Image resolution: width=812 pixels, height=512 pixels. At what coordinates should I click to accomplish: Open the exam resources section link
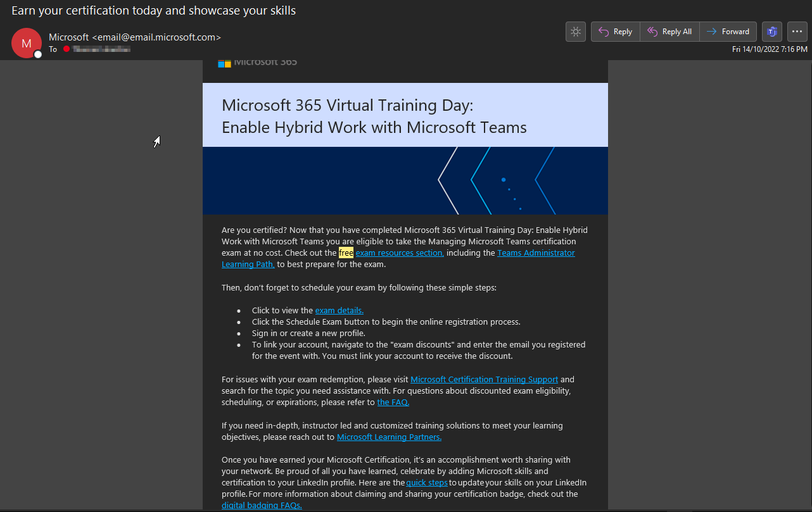point(400,253)
